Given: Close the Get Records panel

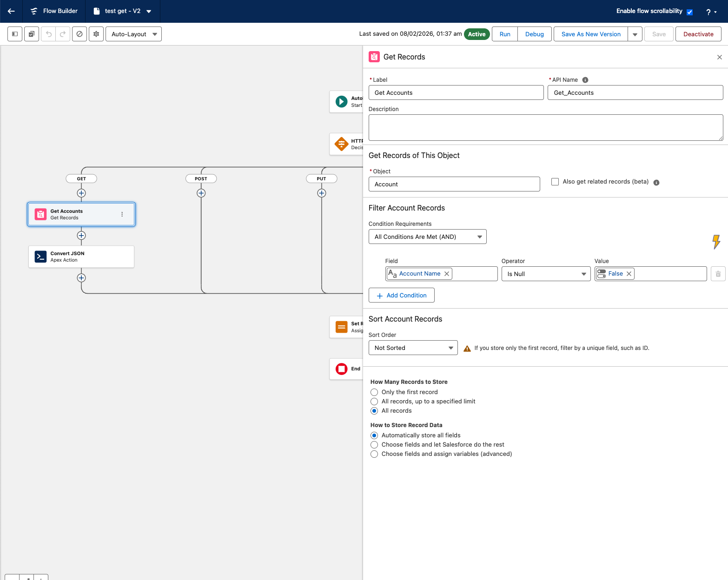Looking at the screenshot, I should coord(720,57).
